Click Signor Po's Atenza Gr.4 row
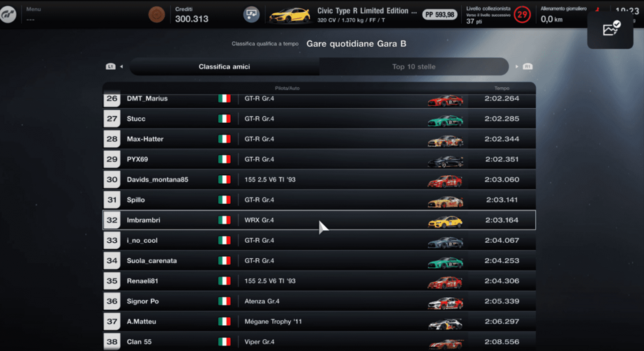644x351 pixels. click(320, 301)
